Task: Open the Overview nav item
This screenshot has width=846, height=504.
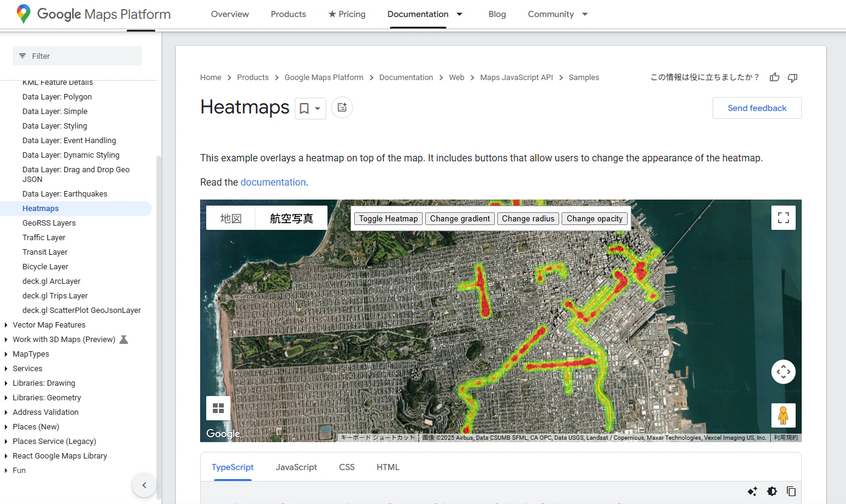Action: pos(230,14)
